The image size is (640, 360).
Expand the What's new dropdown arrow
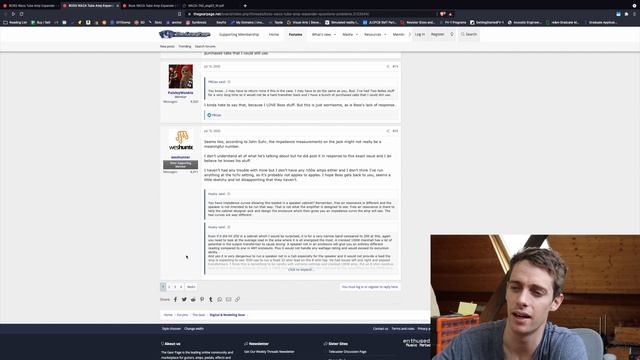click(335, 35)
